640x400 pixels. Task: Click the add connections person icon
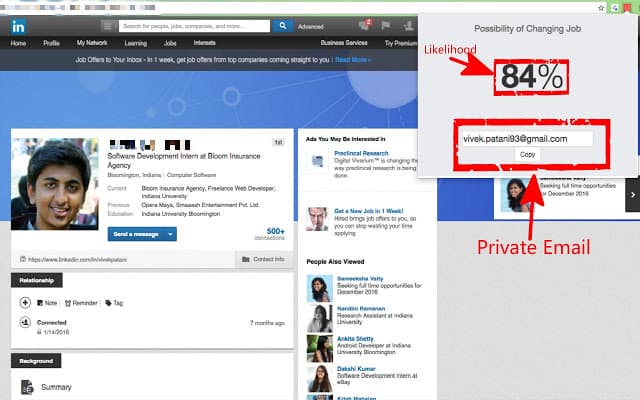(408, 26)
